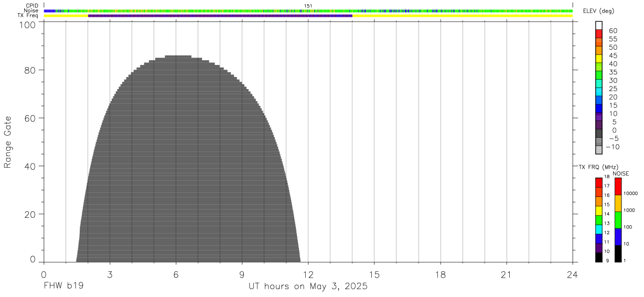The width and height of the screenshot is (644, 297).
Task: Click the white top swatch of the ELEV color bar
Action: [x=599, y=25]
